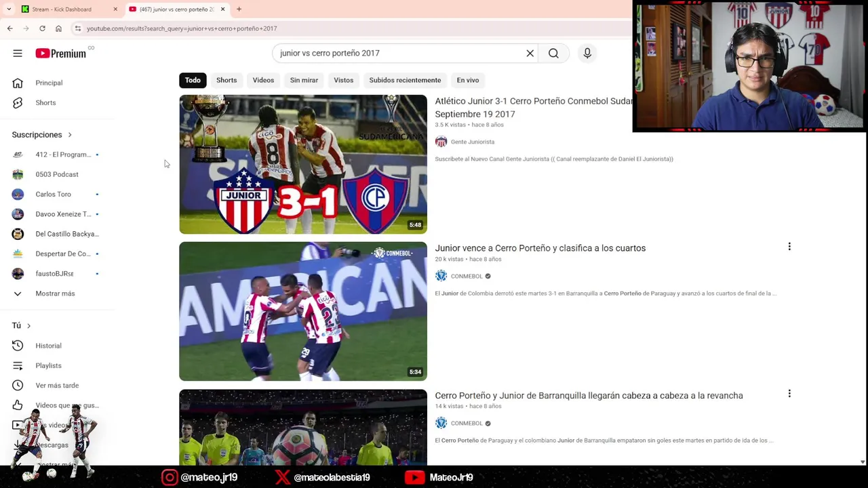Screen dimensions: 868x488
Task: Click the Instagram @mateo.jr19 overlay logo
Action: (x=170, y=477)
